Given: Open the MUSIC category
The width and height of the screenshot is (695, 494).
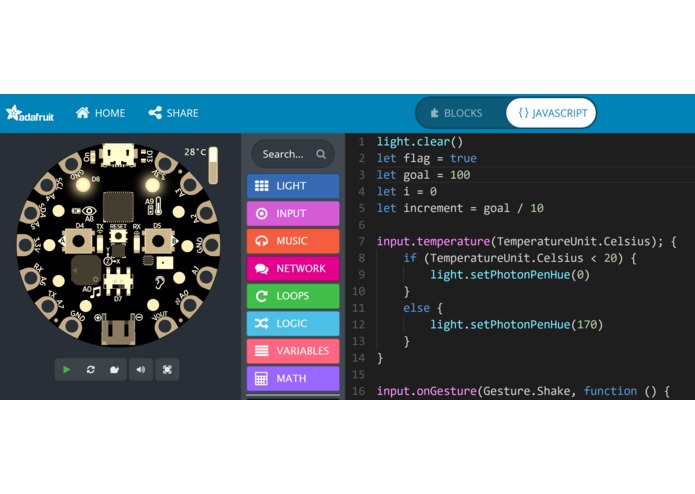Looking at the screenshot, I should click(x=293, y=241).
